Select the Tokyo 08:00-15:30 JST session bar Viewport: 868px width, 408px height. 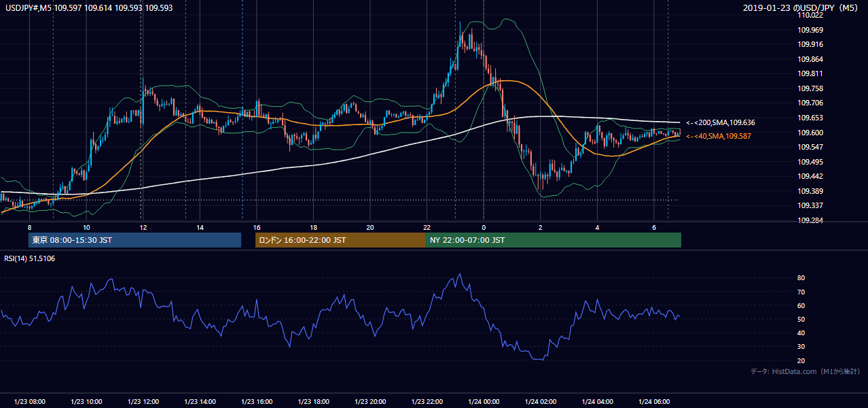pyautogui.click(x=134, y=240)
